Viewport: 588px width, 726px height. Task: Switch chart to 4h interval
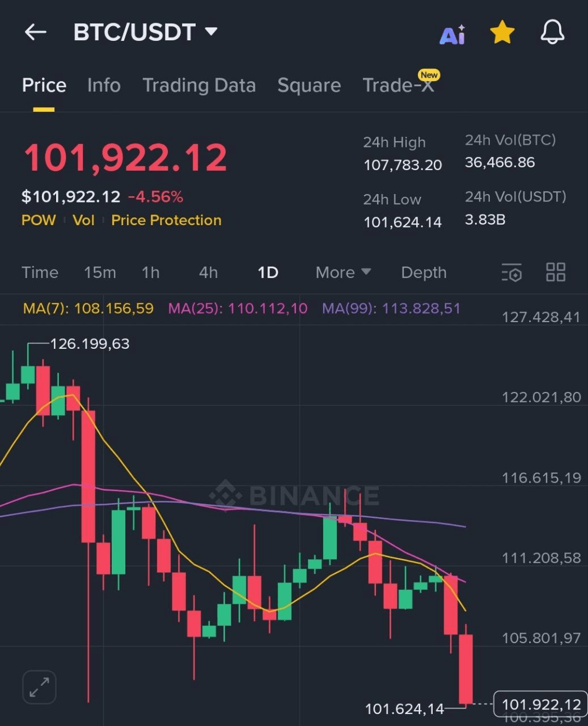coord(208,272)
